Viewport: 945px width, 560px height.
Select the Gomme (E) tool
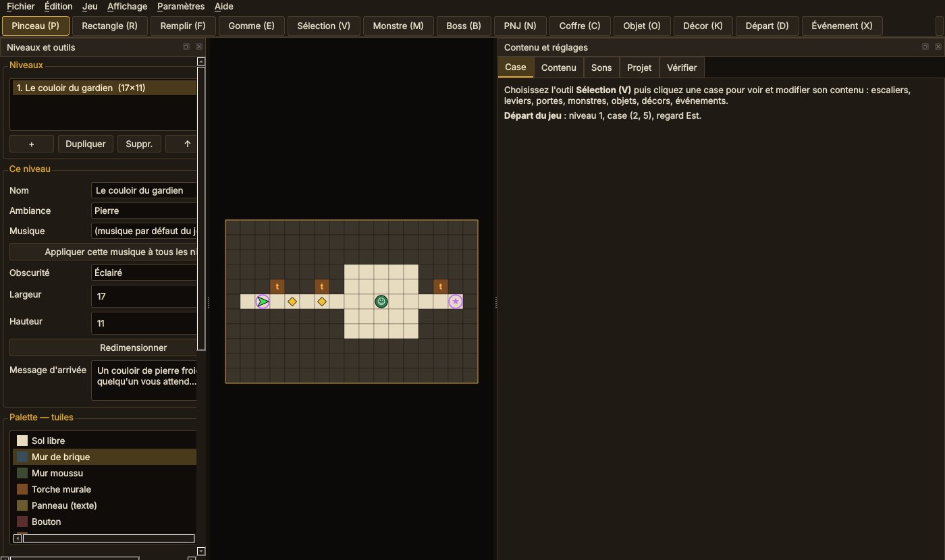coord(252,26)
